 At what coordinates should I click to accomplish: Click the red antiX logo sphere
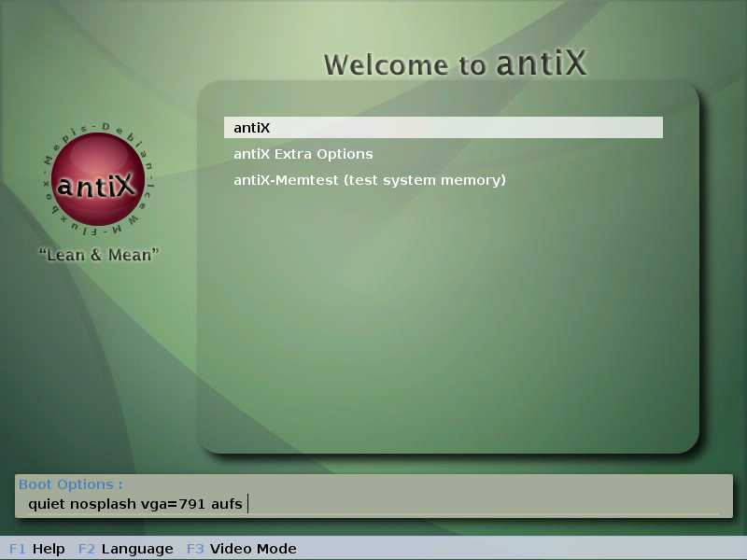click(x=98, y=179)
